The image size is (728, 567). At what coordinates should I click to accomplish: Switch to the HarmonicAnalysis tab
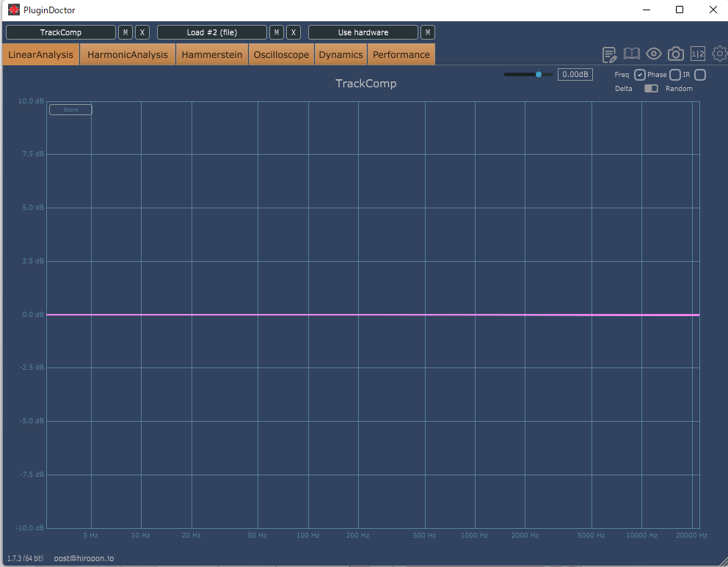tap(128, 54)
